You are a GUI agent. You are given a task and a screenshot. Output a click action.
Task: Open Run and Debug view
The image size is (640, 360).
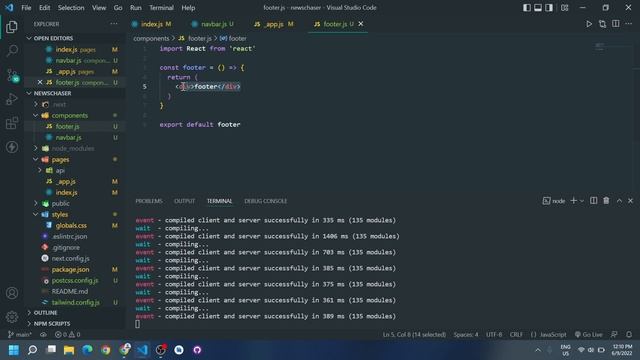coord(12,99)
